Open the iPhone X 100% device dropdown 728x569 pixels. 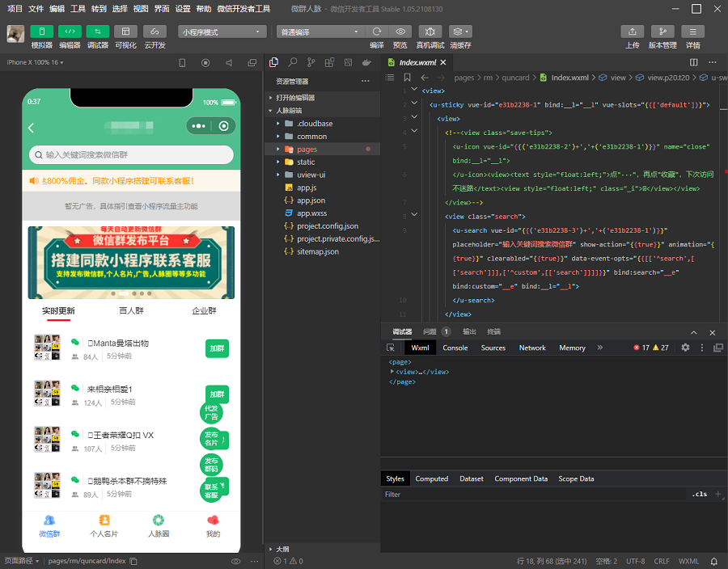tap(35, 62)
